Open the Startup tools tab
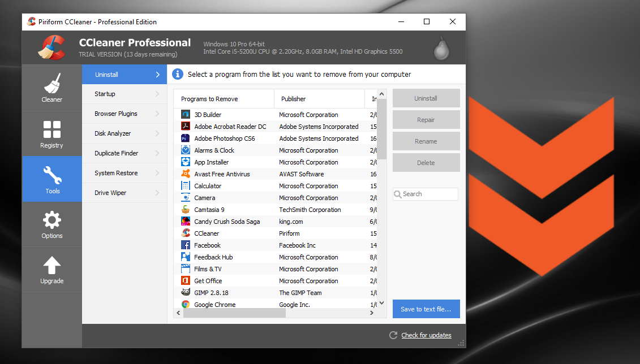 tap(124, 94)
